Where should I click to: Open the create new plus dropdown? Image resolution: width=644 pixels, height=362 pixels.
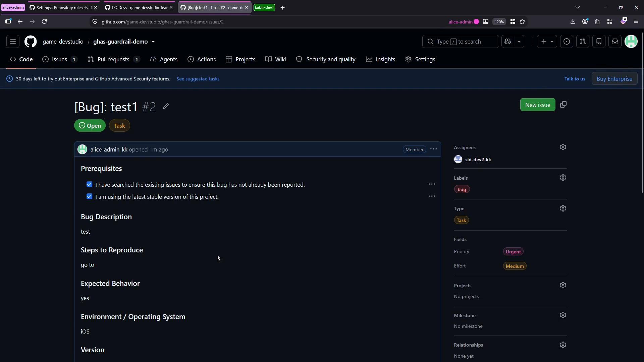[547, 42]
